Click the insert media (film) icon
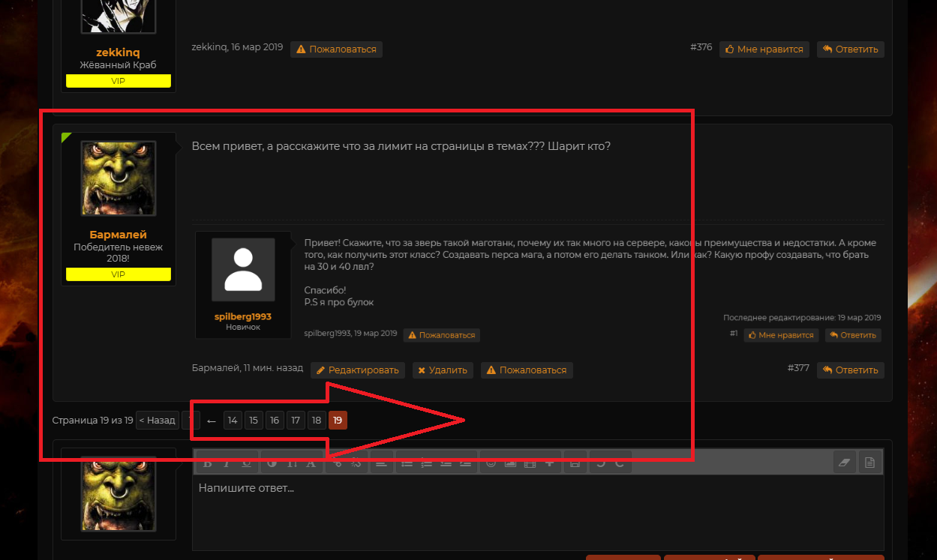Viewport: 937px width, 560px height. (530, 463)
